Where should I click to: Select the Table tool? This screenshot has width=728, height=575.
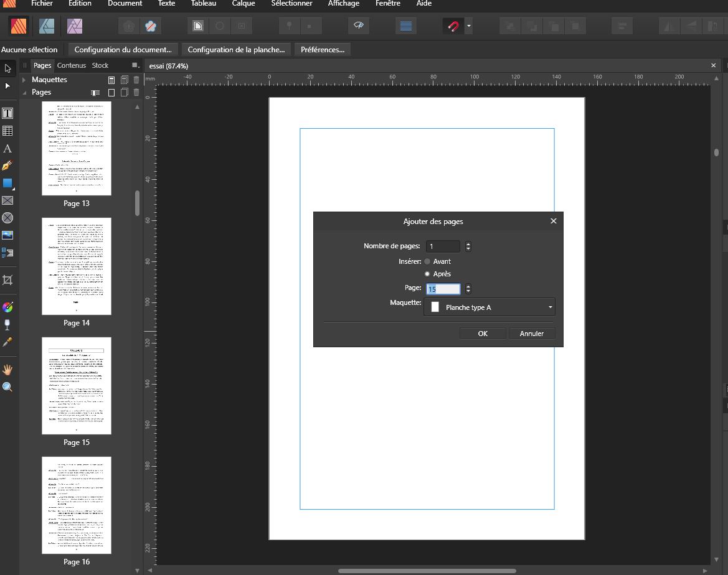tap(7, 131)
